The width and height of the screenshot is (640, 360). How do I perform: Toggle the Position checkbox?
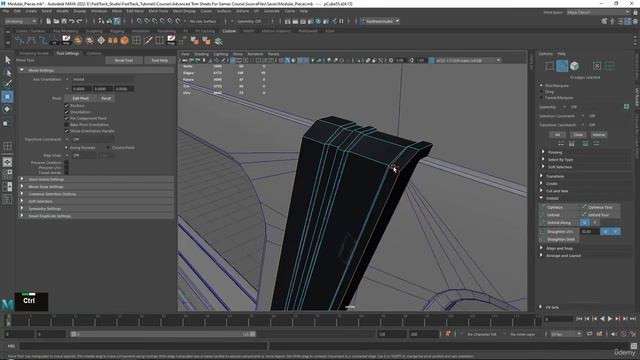click(67, 105)
